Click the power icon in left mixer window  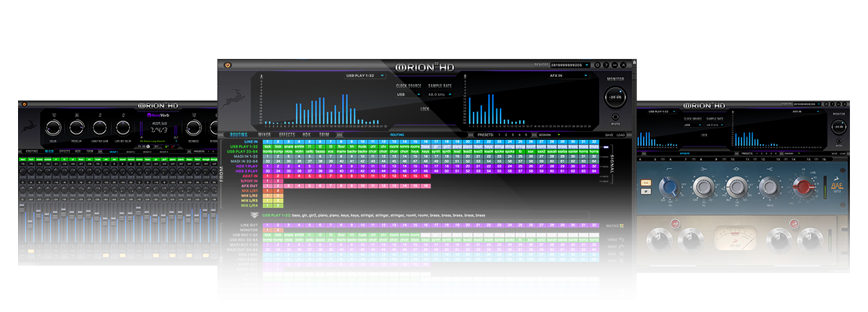[x=24, y=104]
